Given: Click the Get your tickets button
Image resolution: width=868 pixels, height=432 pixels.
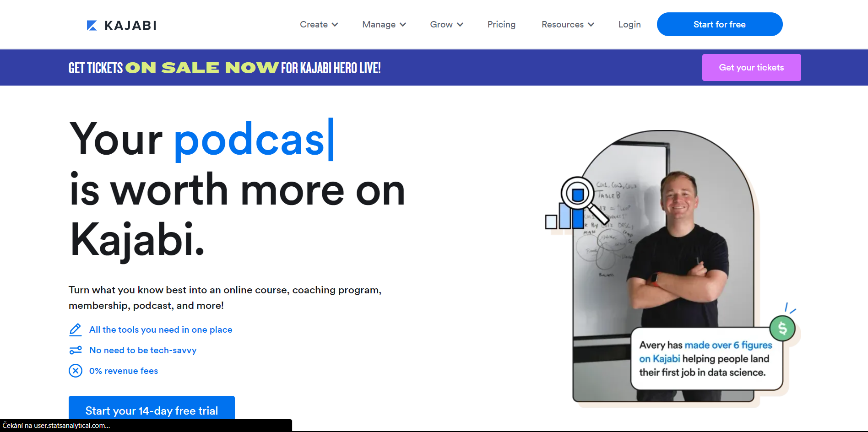Looking at the screenshot, I should (751, 67).
